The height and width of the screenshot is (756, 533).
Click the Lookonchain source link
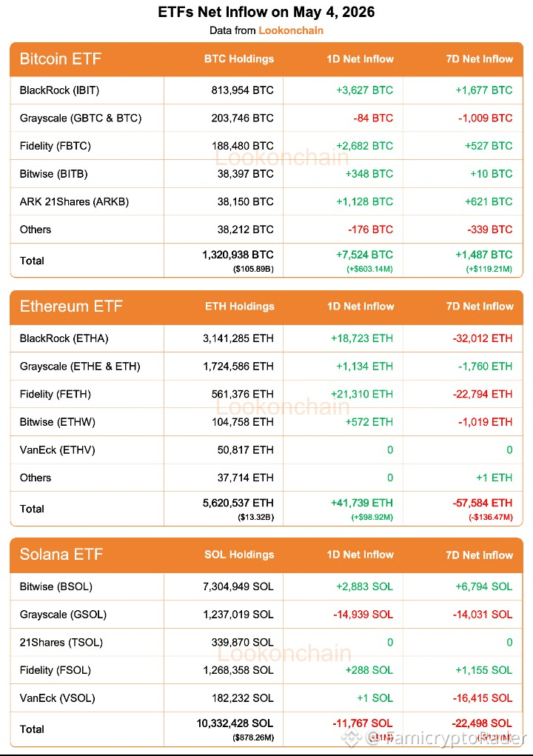coord(291,30)
